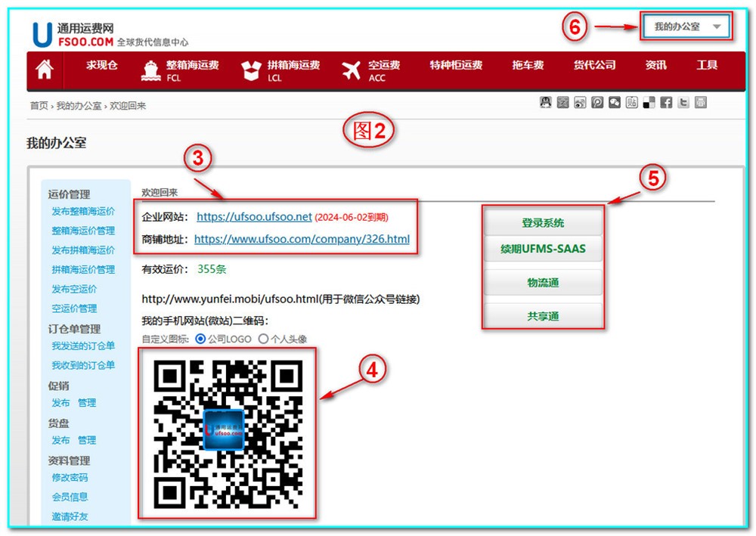Click the print icon
The height and width of the screenshot is (536, 756).
tap(701, 103)
